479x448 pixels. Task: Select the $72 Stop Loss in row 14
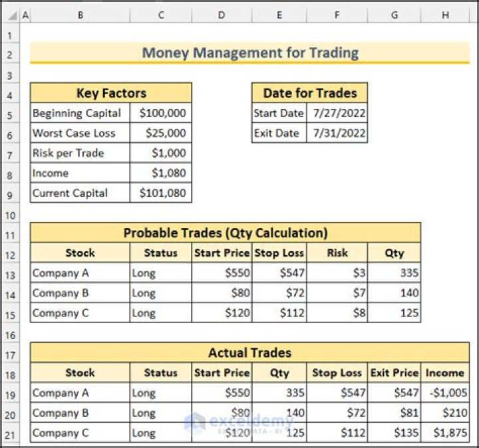coord(279,292)
